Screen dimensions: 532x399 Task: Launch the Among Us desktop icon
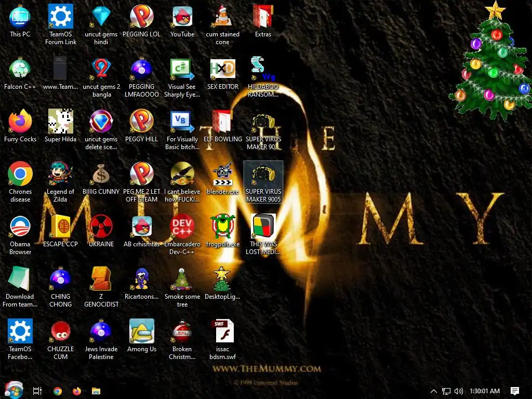pos(141,336)
